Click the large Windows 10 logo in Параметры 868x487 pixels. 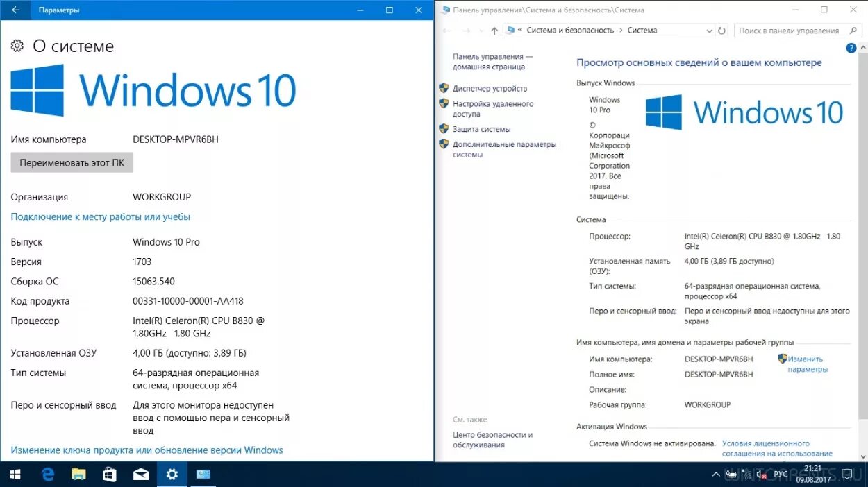(x=153, y=90)
